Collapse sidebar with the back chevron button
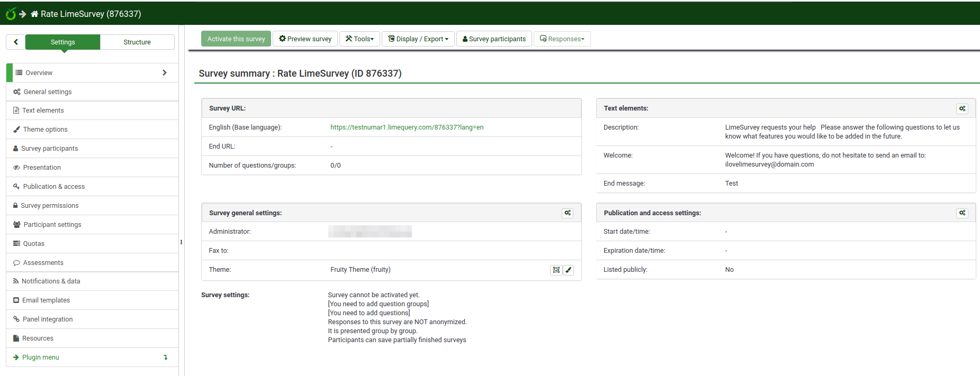Viewport: 980px width, 376px height. [16, 42]
